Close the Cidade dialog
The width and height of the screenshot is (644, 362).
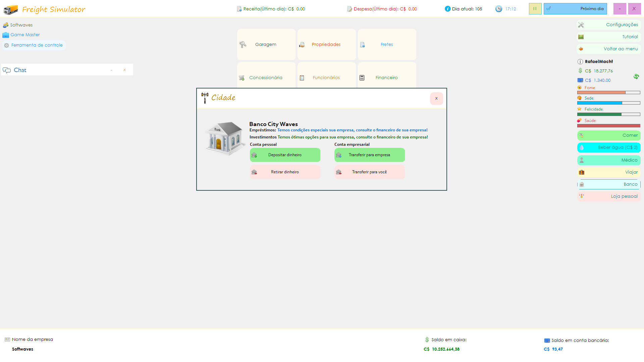436,99
